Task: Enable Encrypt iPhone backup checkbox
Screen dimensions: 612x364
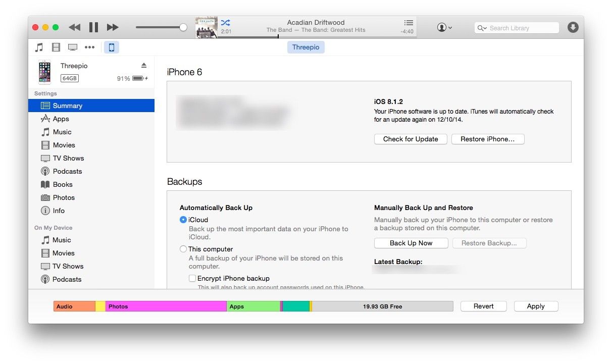Action: (x=192, y=278)
